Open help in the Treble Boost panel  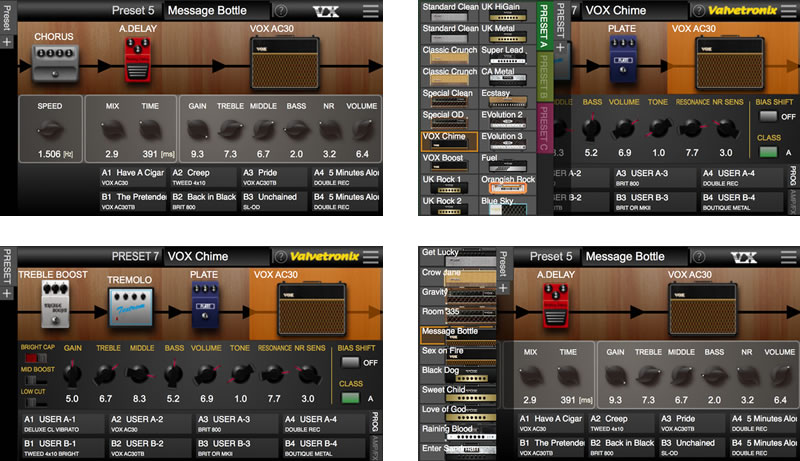point(281,256)
